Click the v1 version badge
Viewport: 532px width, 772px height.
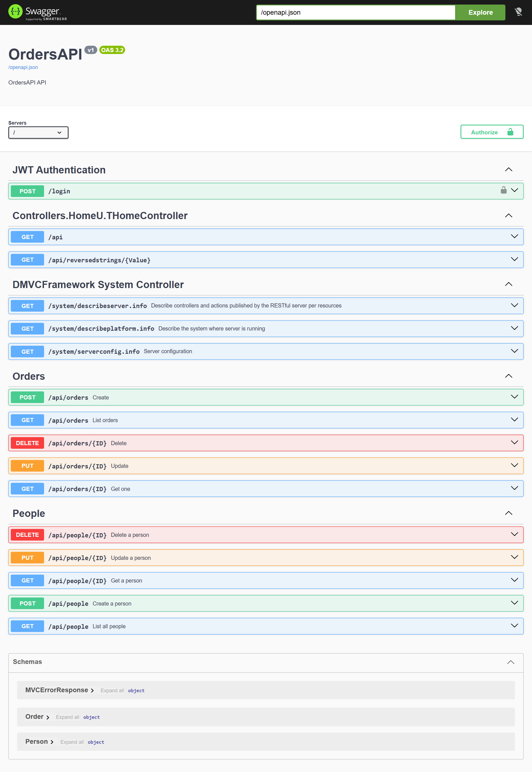91,50
